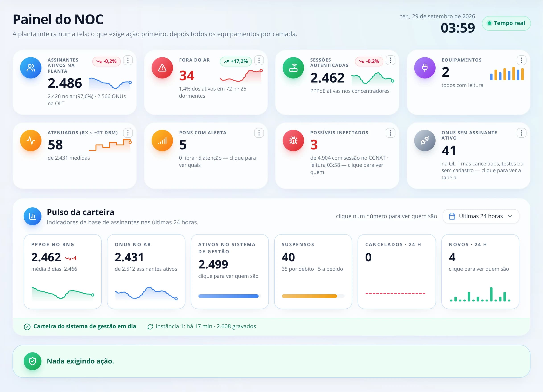Open the three-dot menu on Fora do ar card

259,60
